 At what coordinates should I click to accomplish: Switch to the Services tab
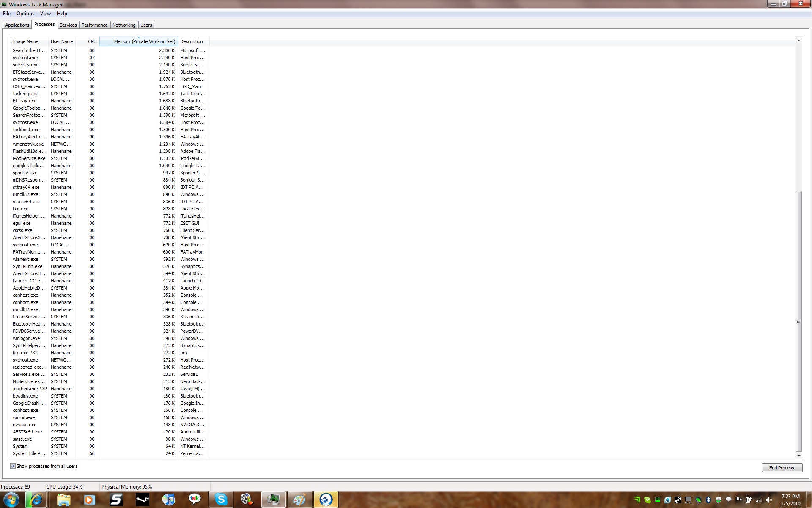pyautogui.click(x=68, y=25)
